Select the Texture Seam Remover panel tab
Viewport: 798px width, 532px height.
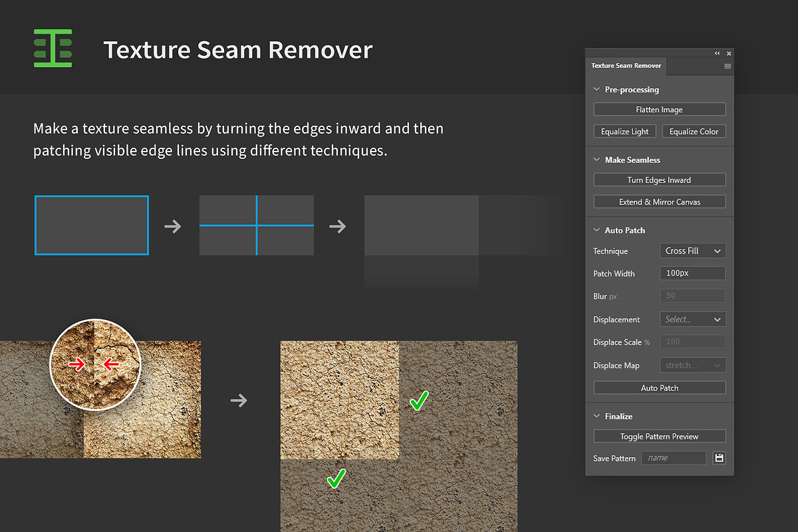[x=626, y=66]
